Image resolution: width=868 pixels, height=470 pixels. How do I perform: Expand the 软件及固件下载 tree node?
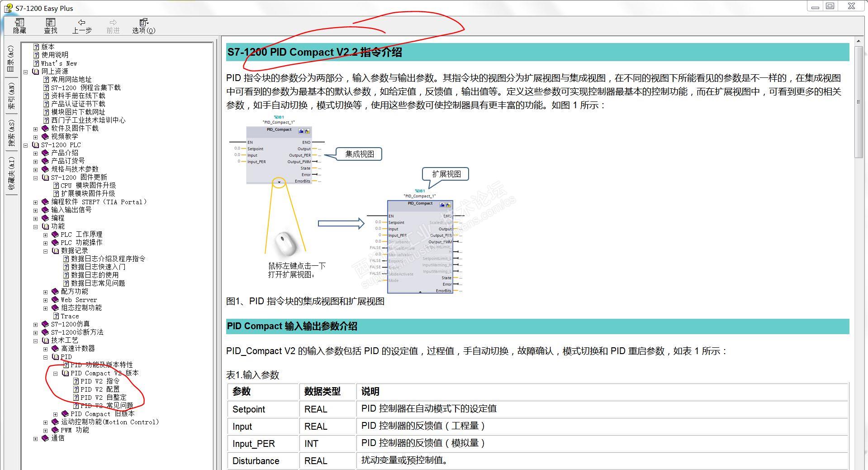click(36, 129)
